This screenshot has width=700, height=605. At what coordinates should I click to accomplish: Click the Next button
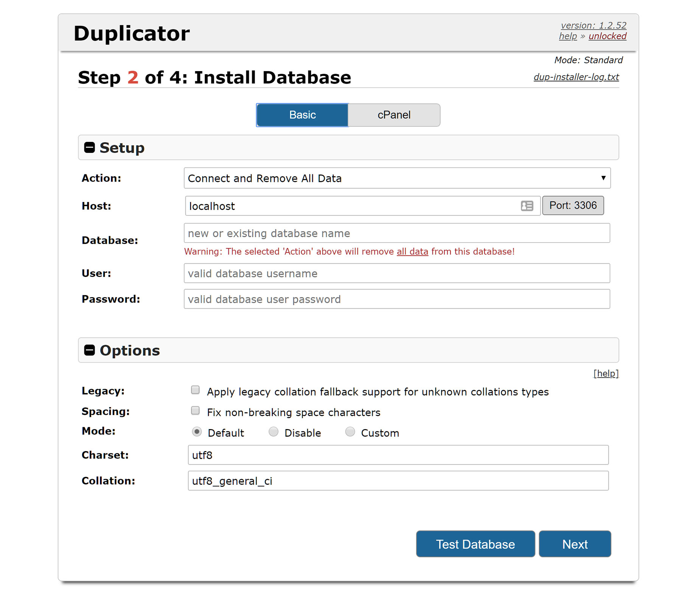point(575,544)
